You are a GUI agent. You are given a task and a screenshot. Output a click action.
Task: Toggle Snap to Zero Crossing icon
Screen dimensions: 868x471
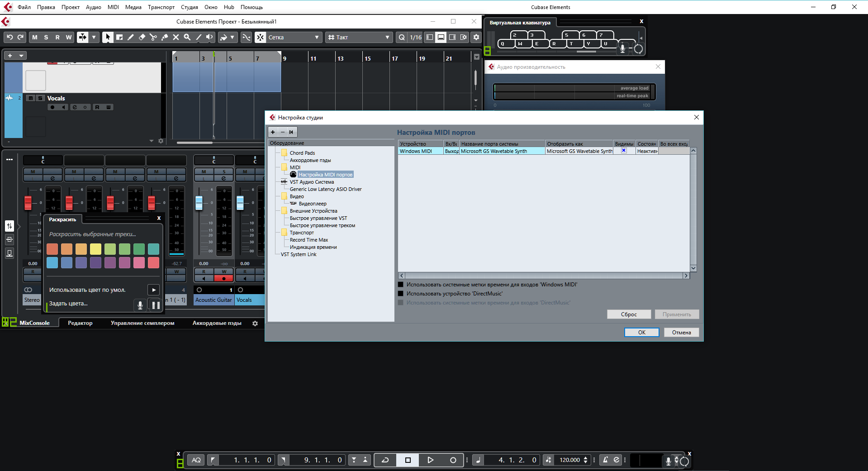[x=246, y=37]
